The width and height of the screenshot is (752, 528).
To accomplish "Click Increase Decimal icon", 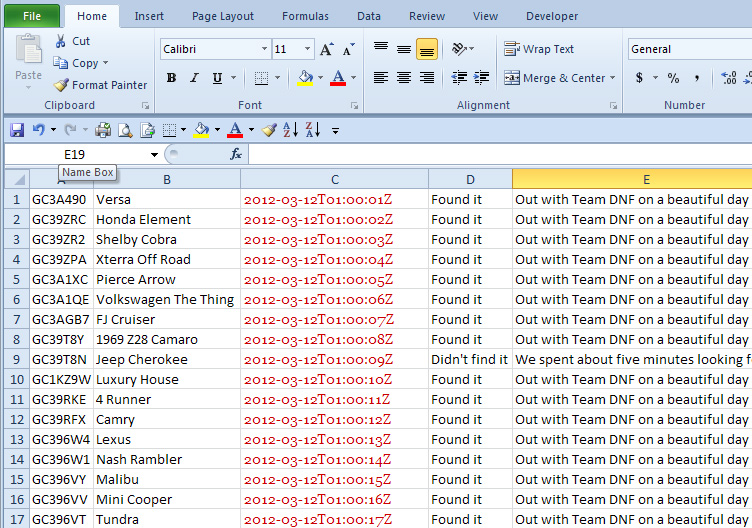I will point(728,78).
